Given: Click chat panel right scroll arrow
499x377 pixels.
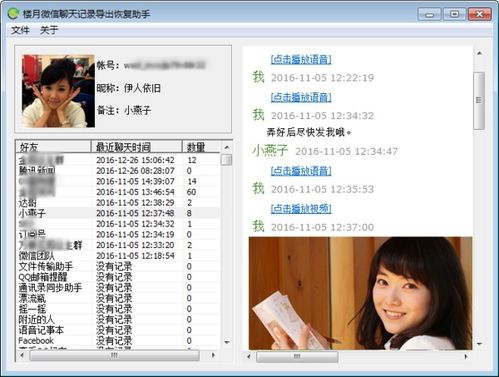Looking at the screenshot, I should 466,356.
